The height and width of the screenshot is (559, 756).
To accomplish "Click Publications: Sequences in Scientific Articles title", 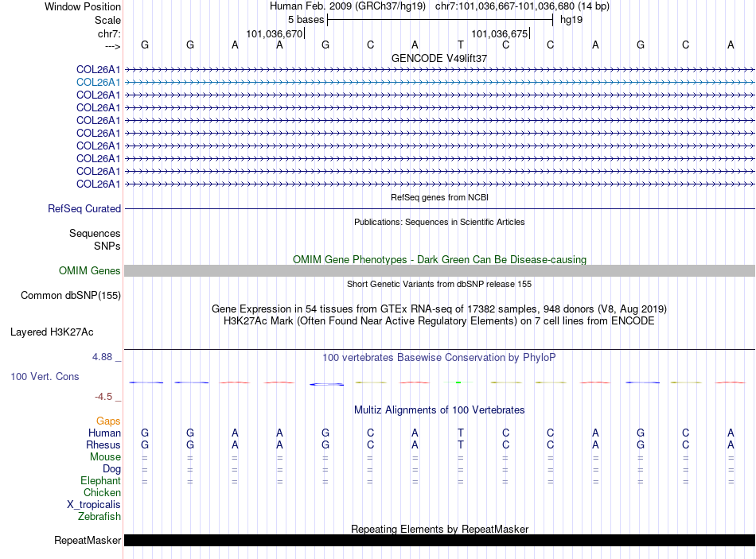I will point(439,222).
